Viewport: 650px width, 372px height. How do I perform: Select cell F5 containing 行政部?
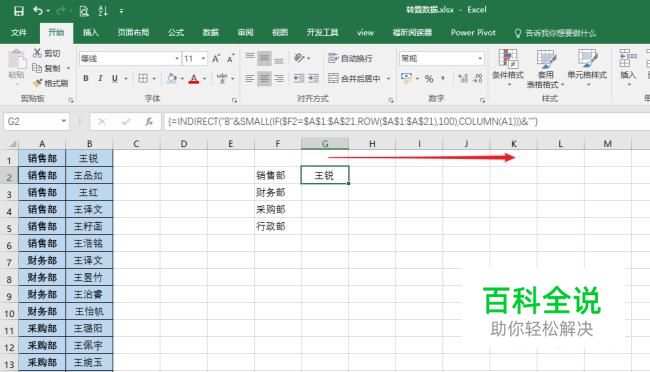pos(277,226)
